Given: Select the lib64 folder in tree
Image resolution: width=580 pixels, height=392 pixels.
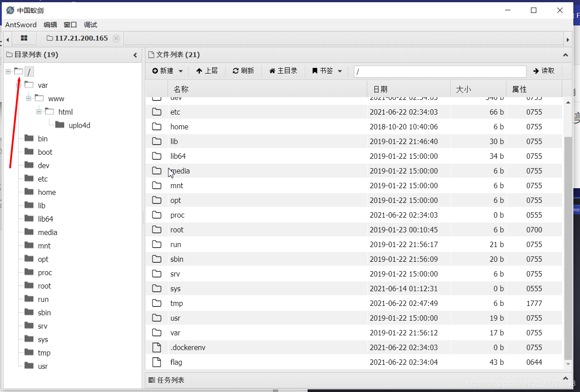Looking at the screenshot, I should click(45, 219).
